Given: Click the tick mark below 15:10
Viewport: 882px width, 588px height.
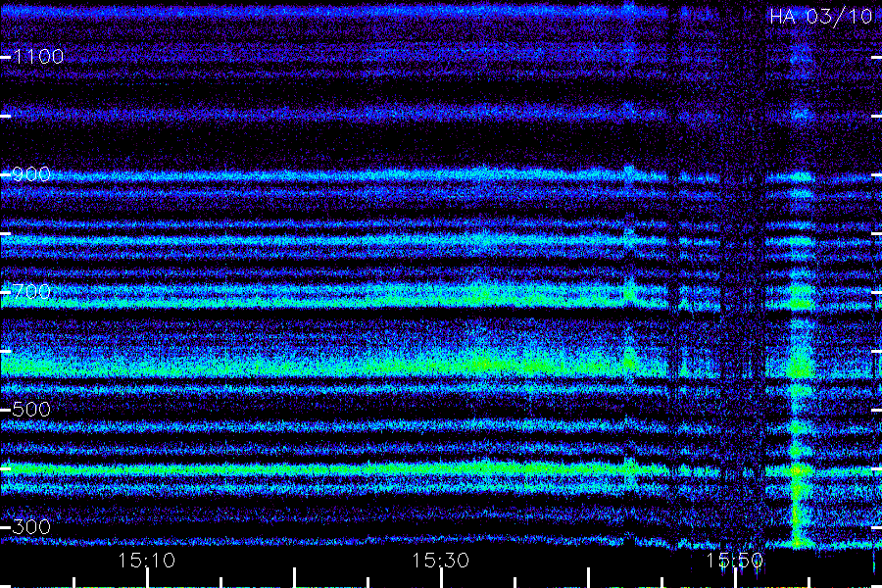Looking at the screenshot, I should [x=147, y=578].
